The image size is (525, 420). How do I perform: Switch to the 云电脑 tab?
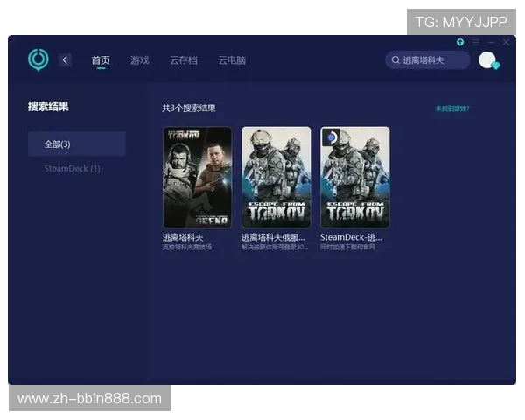click(232, 60)
